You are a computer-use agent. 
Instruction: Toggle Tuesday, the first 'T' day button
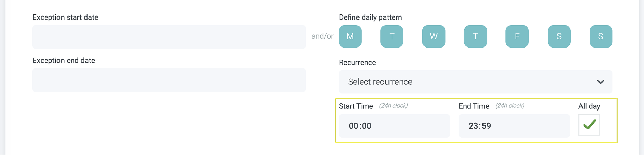[x=392, y=36]
